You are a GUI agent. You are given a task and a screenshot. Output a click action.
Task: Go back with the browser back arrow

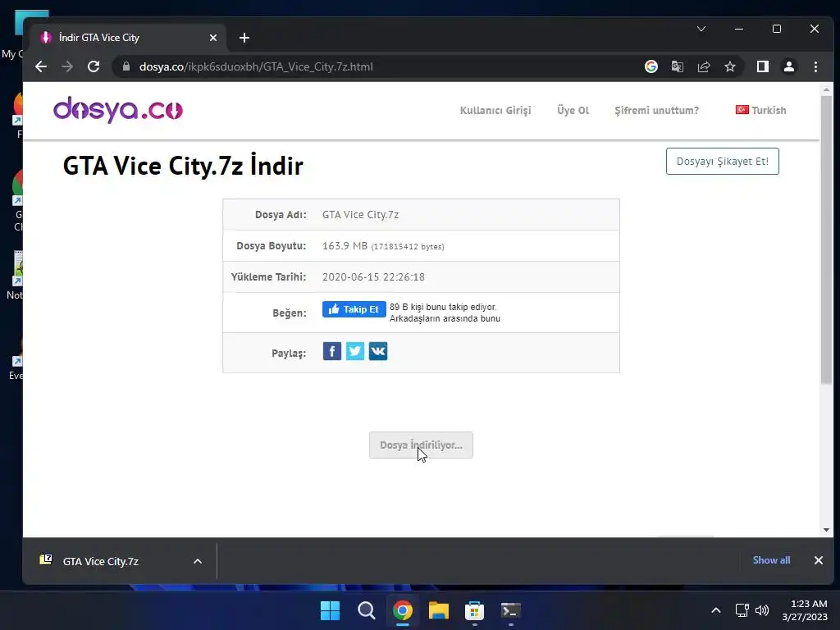click(41, 66)
